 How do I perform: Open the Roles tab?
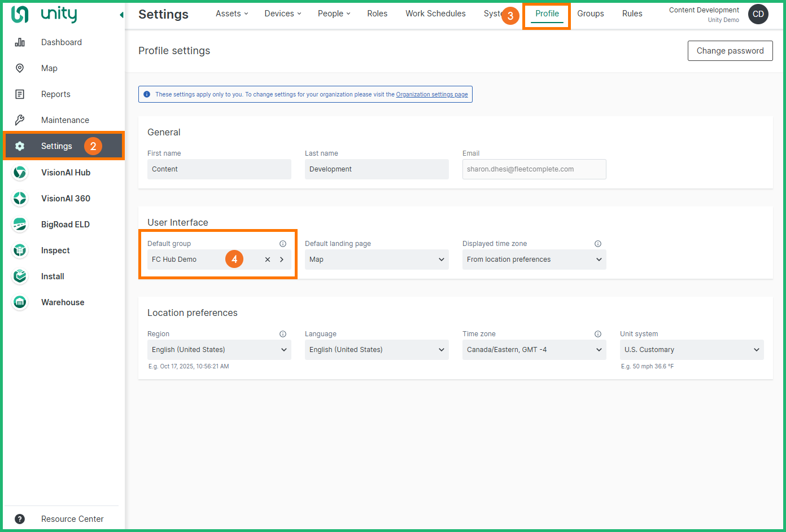[377, 14]
